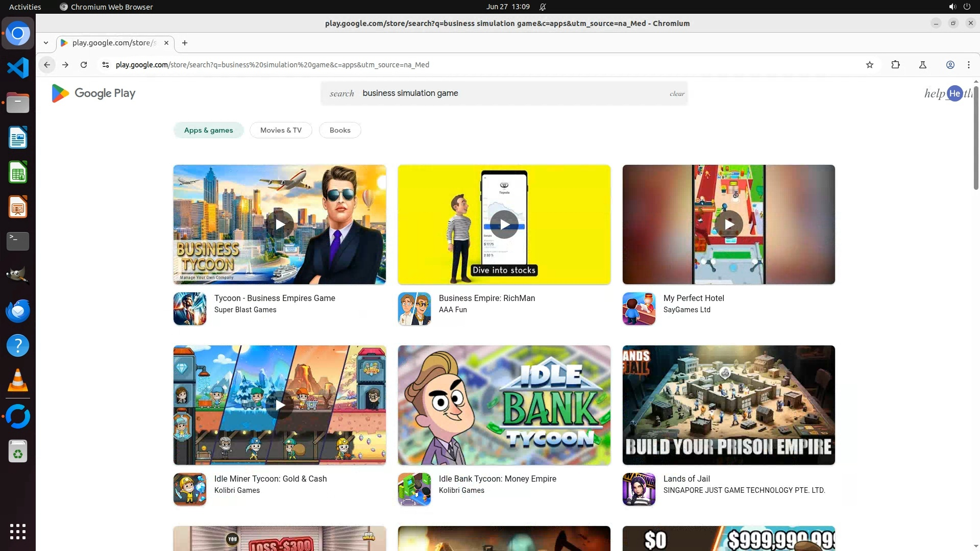Screen dimensions: 980x551
Task: Click the browser profile avatar icon
Action: 950,65
